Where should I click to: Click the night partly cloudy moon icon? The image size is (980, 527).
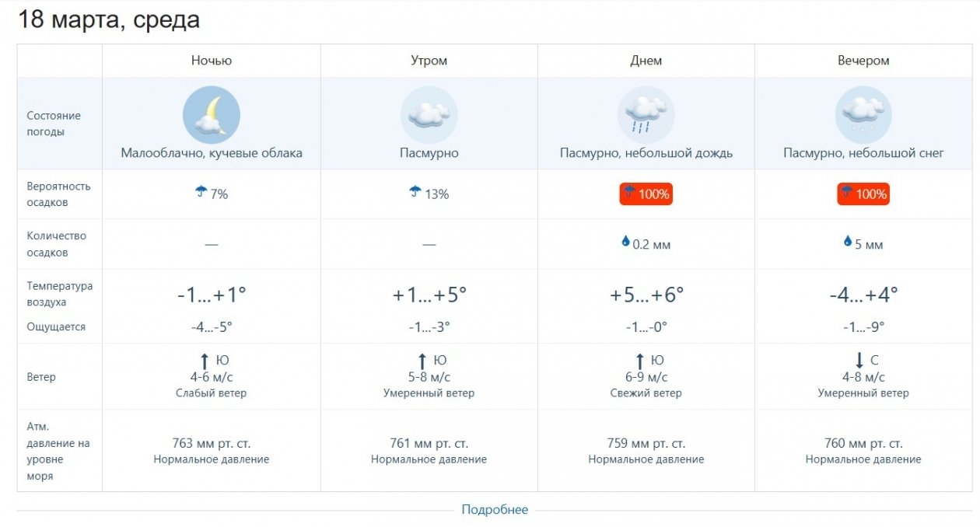tap(212, 115)
